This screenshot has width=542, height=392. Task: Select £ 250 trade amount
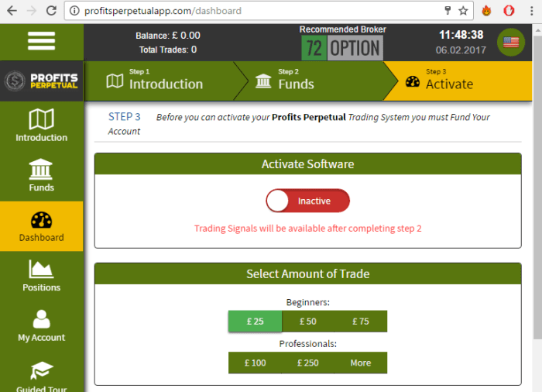click(x=308, y=363)
